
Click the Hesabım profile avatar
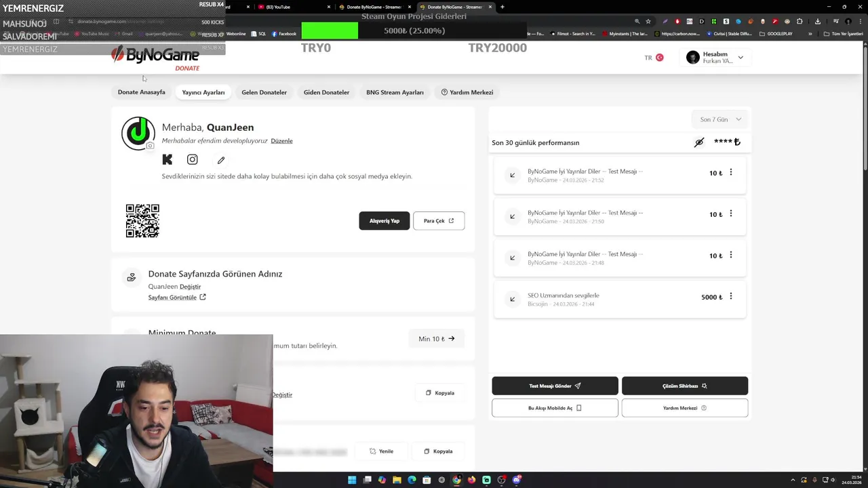pyautogui.click(x=692, y=58)
